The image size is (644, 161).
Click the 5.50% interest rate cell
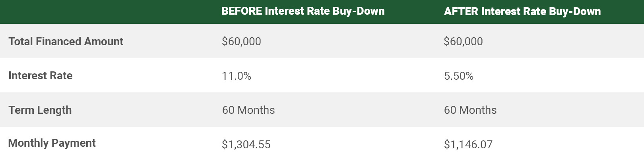(459, 76)
